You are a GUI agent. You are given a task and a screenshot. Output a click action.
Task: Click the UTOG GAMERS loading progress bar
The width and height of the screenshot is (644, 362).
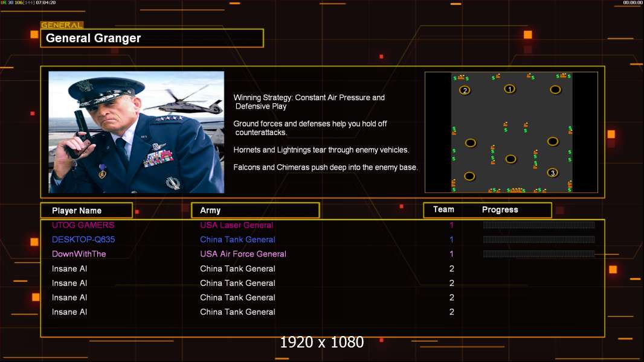539,224
